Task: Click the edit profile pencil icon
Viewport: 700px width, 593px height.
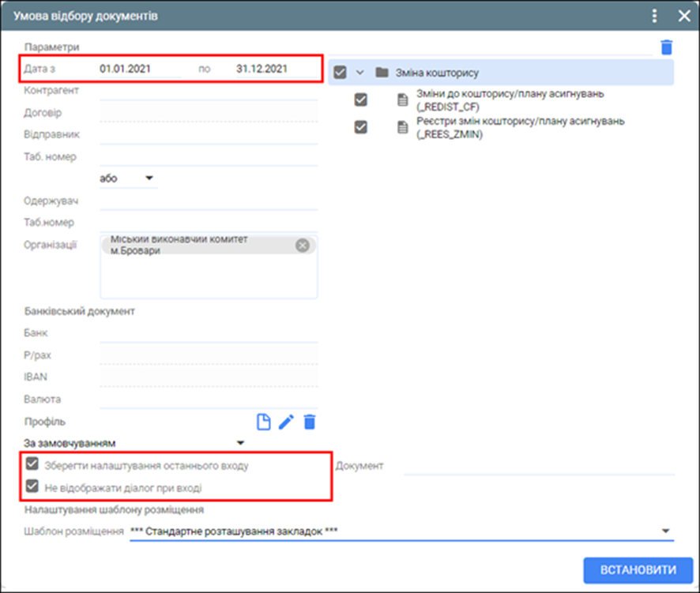Action: [x=286, y=422]
